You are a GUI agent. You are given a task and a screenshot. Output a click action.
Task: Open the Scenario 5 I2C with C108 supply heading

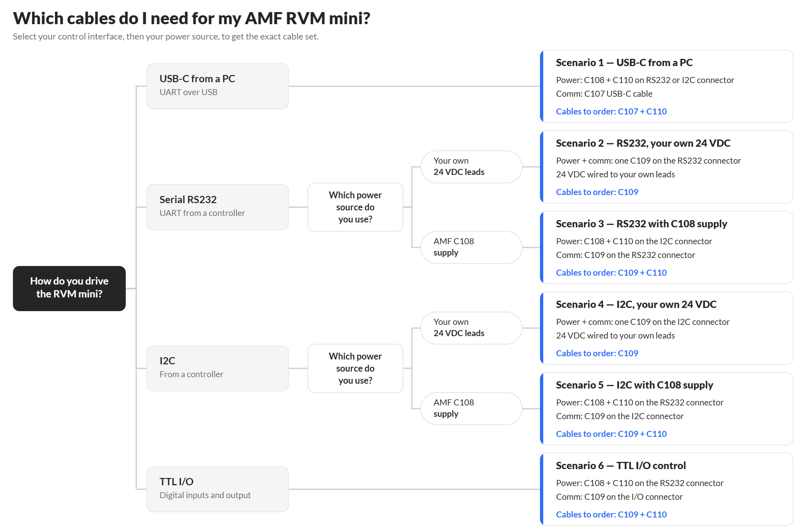[635, 385]
